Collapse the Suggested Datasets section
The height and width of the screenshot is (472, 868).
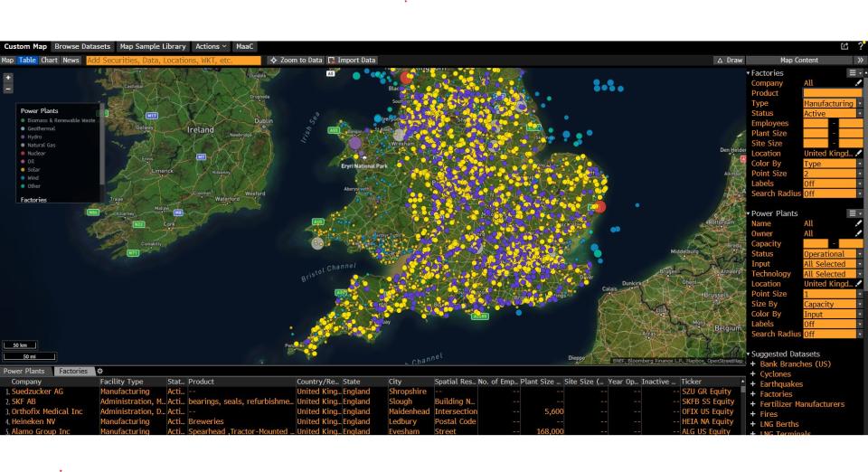tap(749, 354)
